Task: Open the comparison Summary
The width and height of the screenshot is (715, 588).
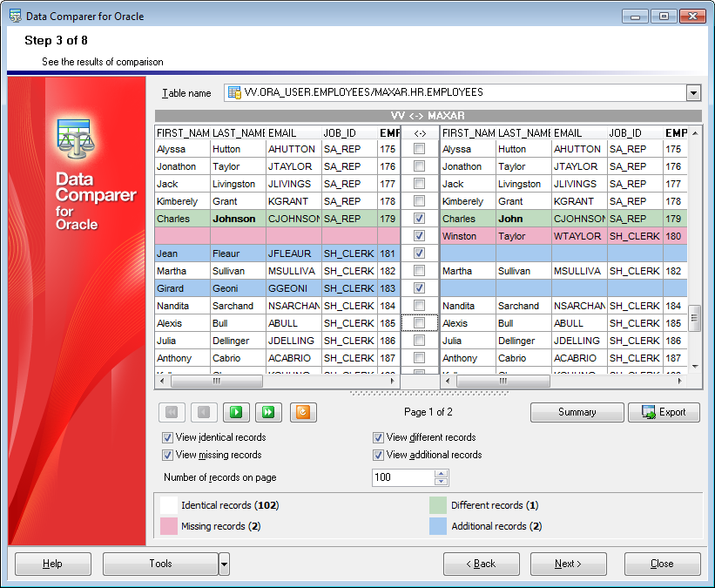Action: click(x=577, y=412)
